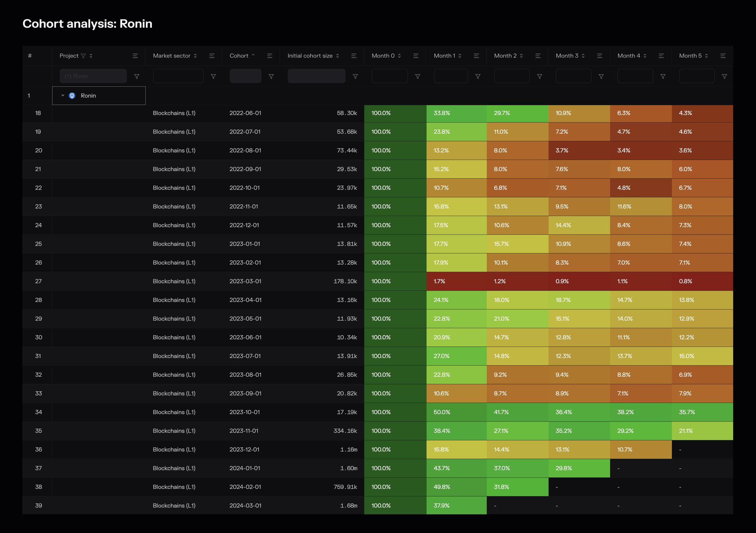
Task: Toggle the Project header active filter icon
Action: [83, 56]
